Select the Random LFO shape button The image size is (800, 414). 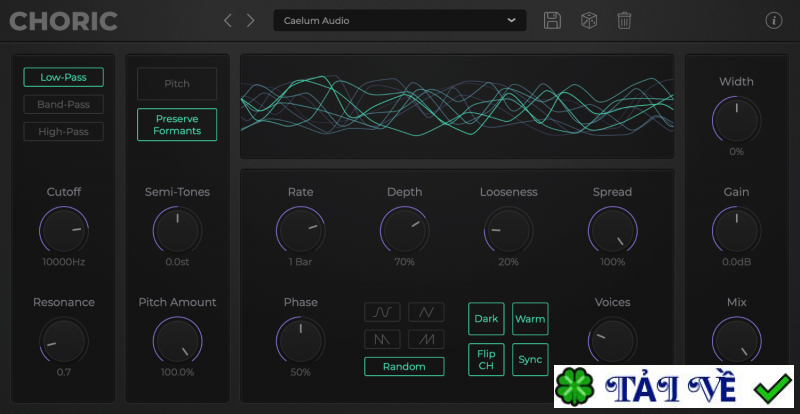404,367
